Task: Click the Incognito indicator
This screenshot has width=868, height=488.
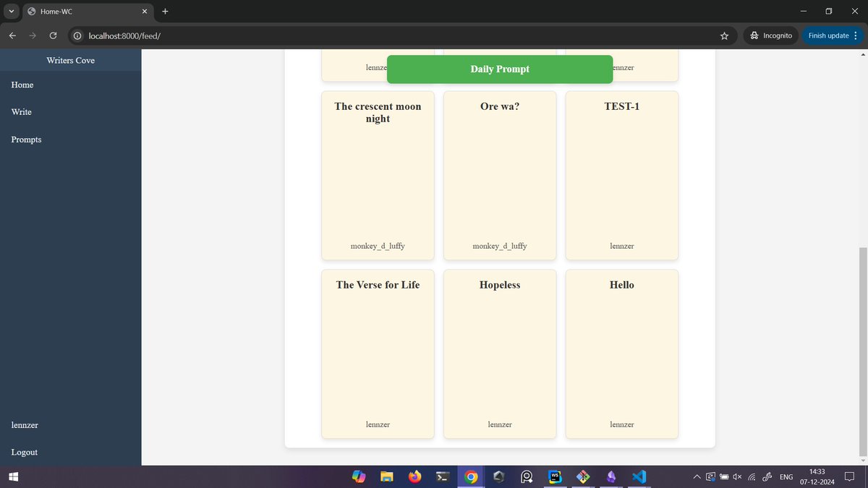Action: tap(771, 35)
